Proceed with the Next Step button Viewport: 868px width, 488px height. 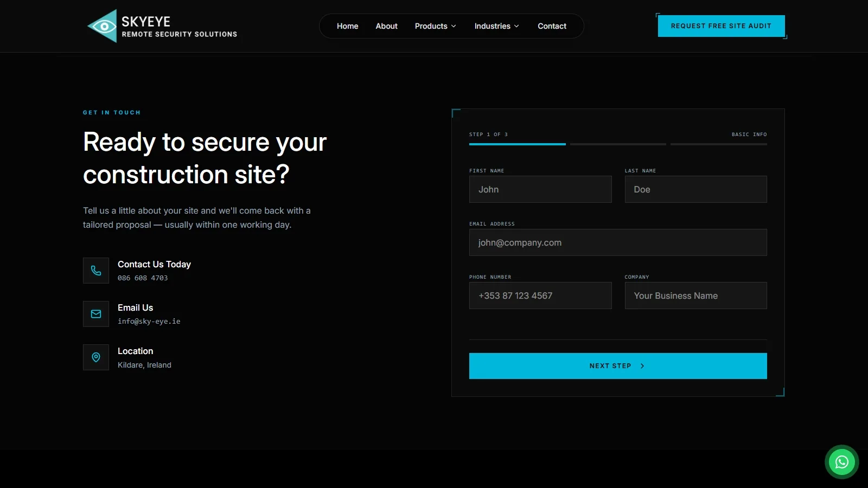point(618,366)
